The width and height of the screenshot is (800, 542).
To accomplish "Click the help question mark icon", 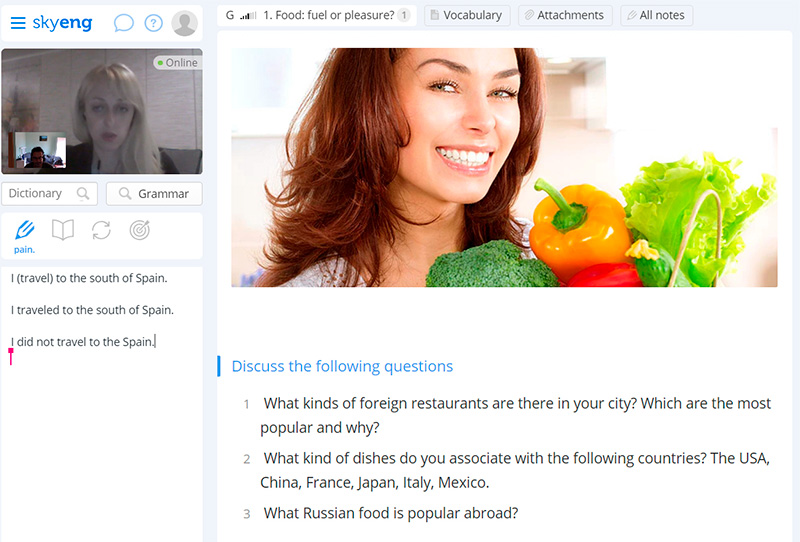I will point(154,23).
